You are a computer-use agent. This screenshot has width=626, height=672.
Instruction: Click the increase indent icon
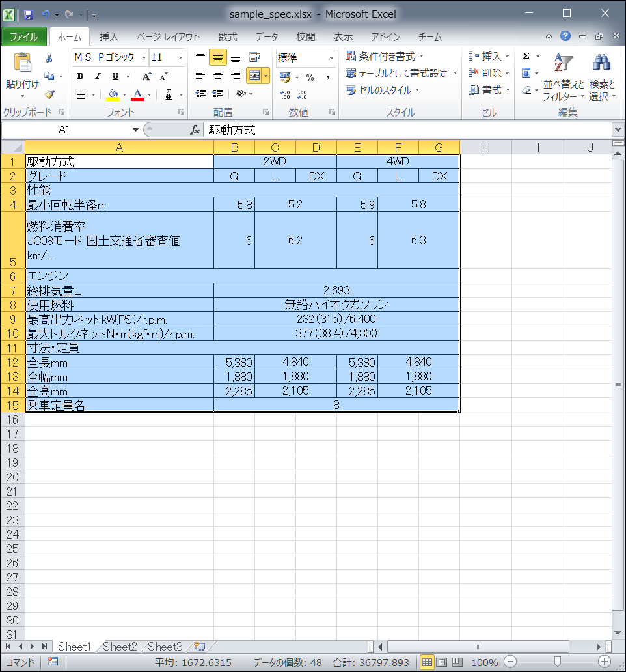click(x=218, y=94)
